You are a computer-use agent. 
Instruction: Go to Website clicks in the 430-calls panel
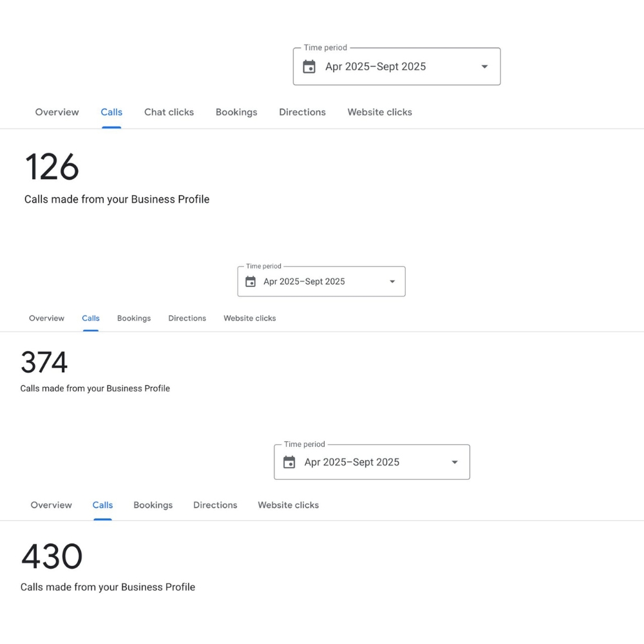click(288, 505)
